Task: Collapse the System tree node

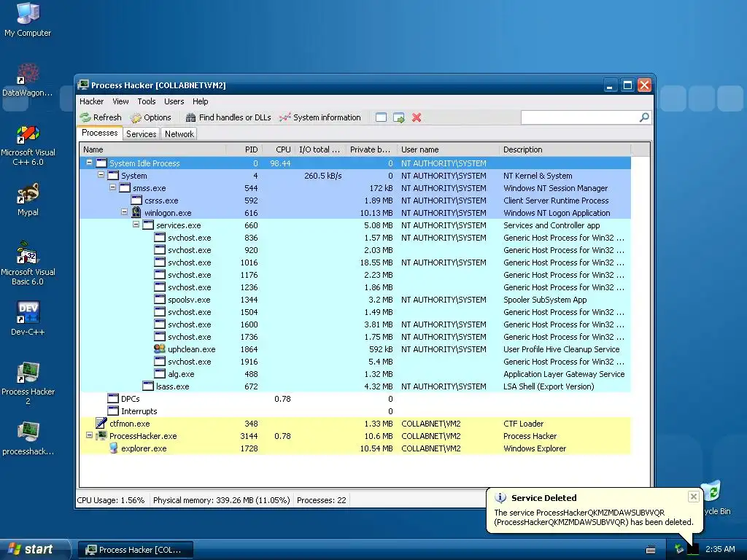Action: tap(101, 175)
